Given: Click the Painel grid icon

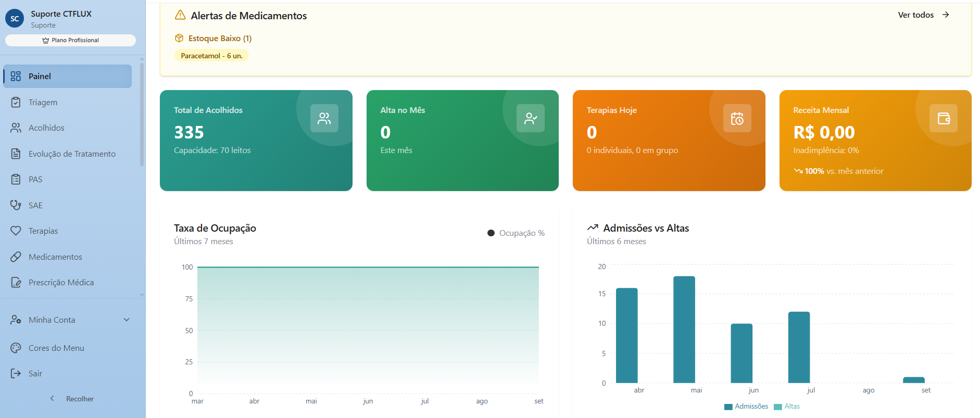Looking at the screenshot, I should (x=16, y=76).
